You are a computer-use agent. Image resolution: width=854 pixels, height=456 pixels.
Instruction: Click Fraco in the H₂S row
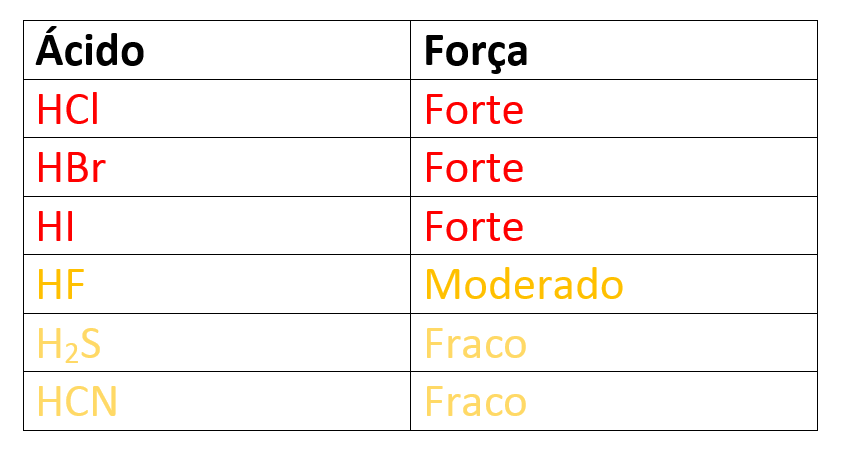coord(475,344)
